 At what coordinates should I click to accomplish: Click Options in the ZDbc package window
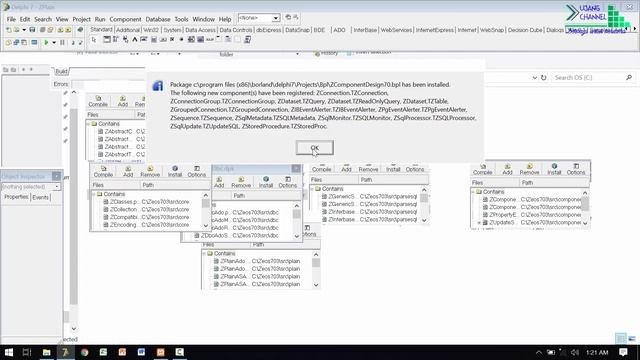[288, 182]
